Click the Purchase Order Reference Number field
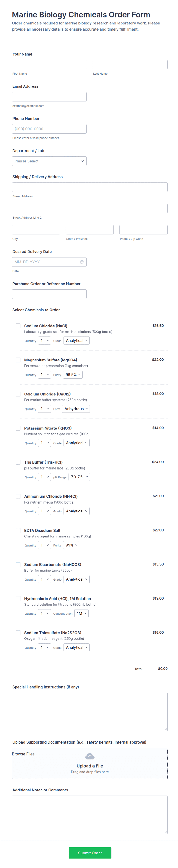 click(x=49, y=294)
